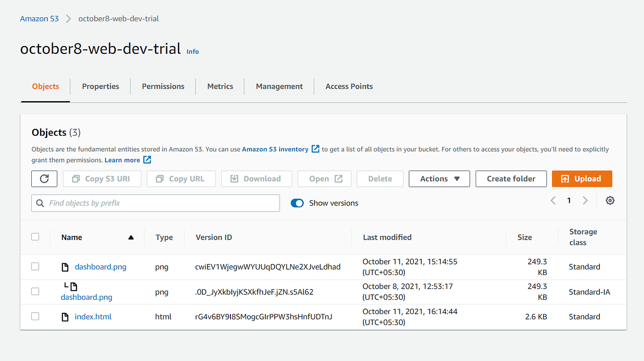
Task: Click the Download icon button
Action: tap(236, 178)
